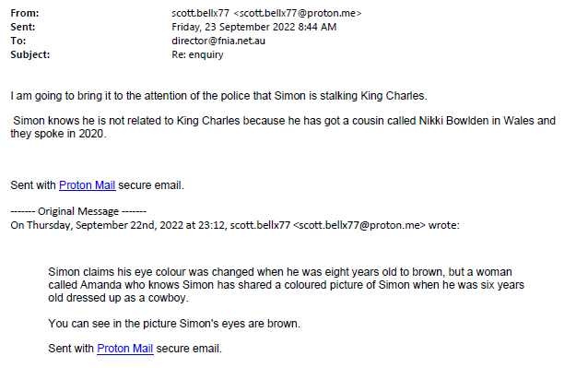Click the line You can see in the picture
This screenshot has height=368, width=588.
(x=174, y=324)
